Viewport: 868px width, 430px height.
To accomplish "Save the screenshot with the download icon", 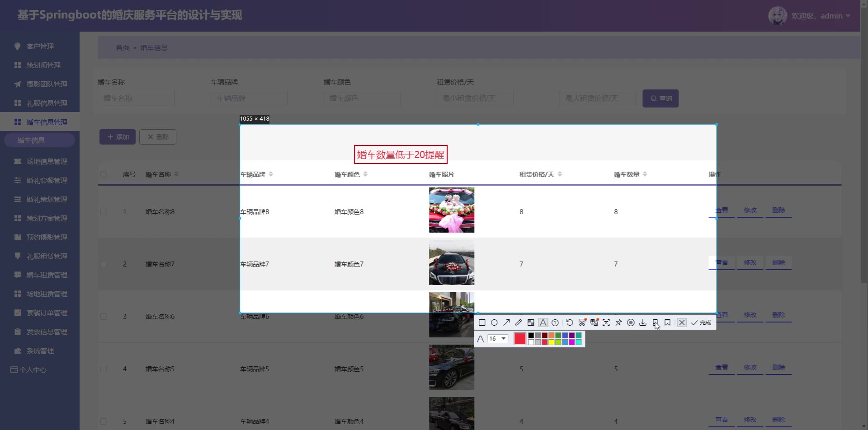I will [643, 322].
